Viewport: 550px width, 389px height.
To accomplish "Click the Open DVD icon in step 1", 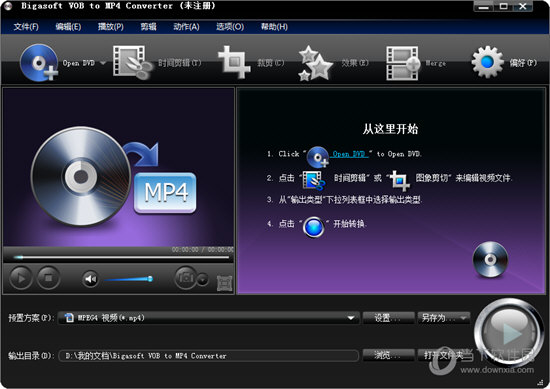I will (317, 157).
